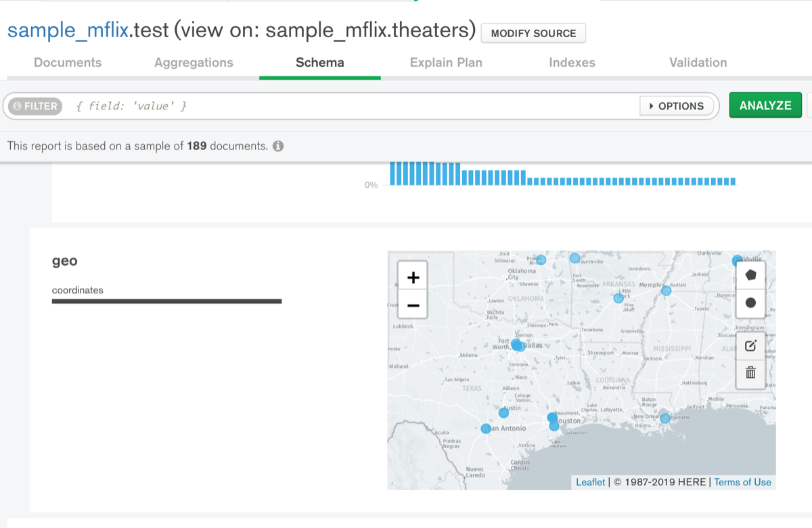Click the MODIFY SOURCE button
The height and width of the screenshot is (528, 812).
coord(533,33)
